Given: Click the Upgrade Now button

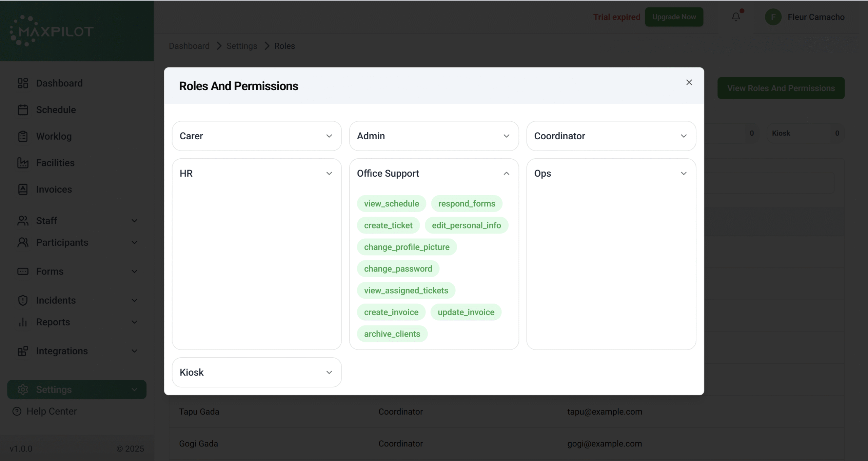Looking at the screenshot, I should point(674,17).
